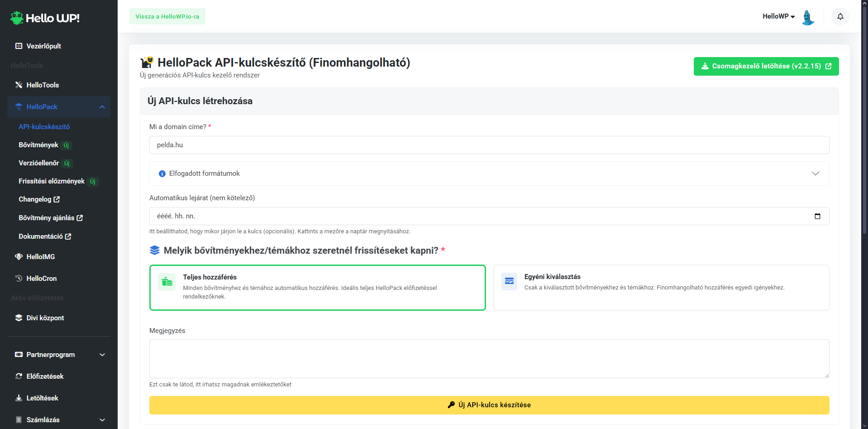Open Changelog external link in sidebar

[39, 199]
